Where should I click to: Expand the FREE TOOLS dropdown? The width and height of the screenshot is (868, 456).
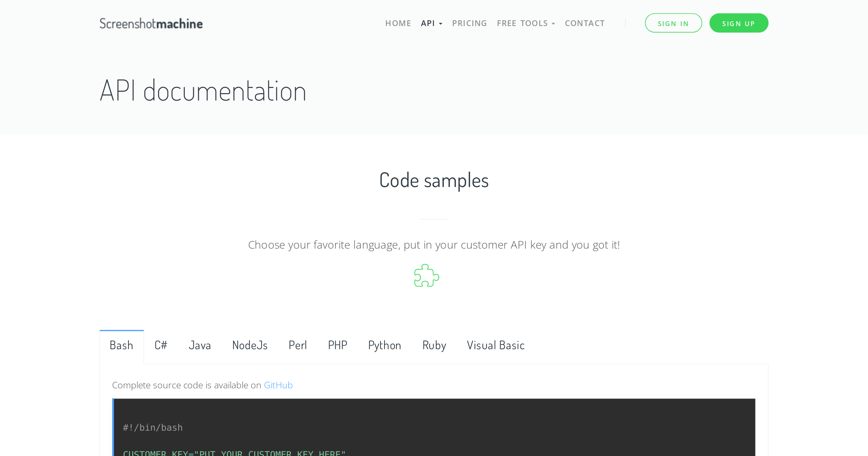526,23
